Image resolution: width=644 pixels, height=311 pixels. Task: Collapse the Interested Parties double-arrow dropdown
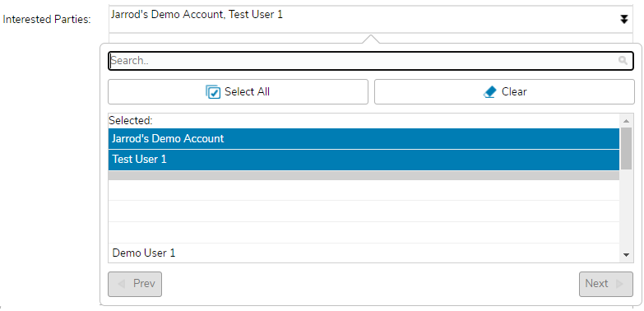(623, 19)
